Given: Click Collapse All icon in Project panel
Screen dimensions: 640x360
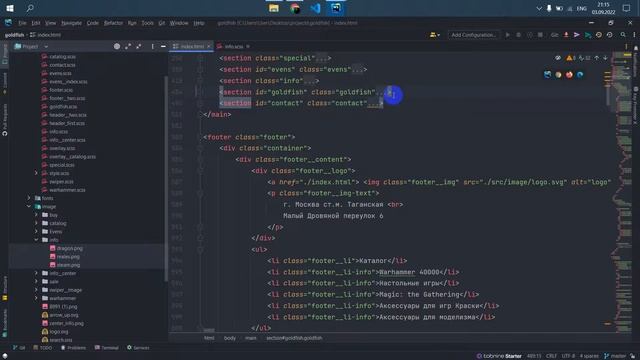Looking at the screenshot, I should click(x=139, y=47).
